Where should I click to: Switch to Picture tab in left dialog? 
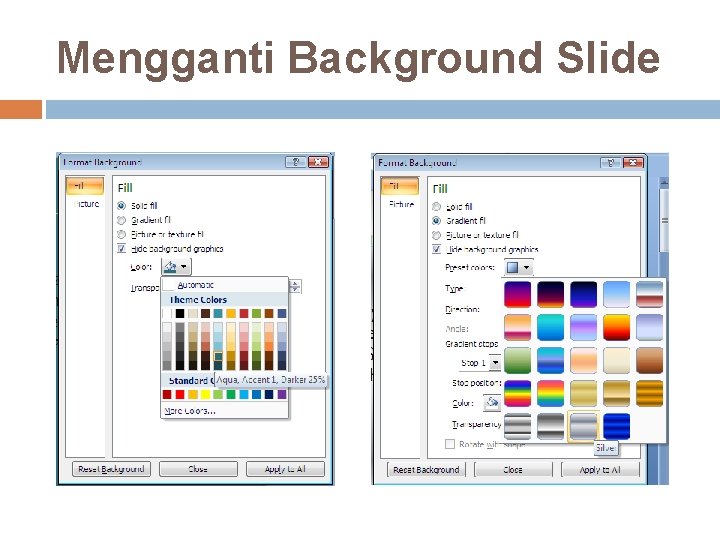point(86,204)
